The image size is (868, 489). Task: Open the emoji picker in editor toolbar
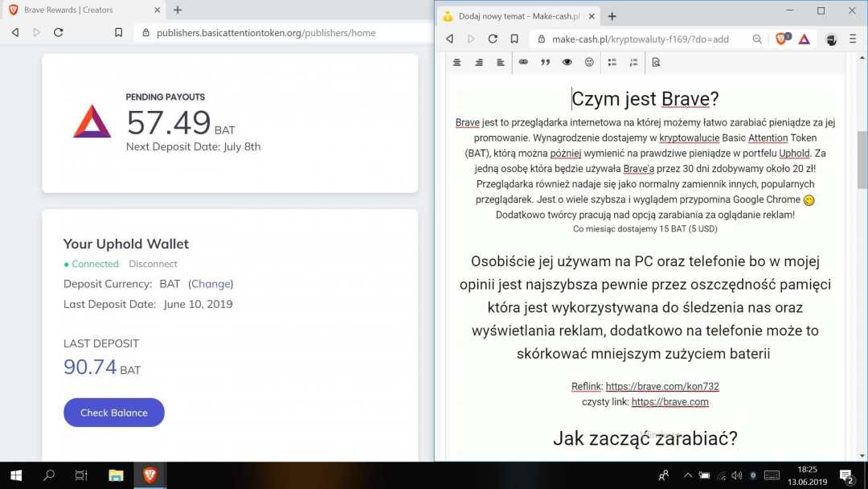point(589,62)
